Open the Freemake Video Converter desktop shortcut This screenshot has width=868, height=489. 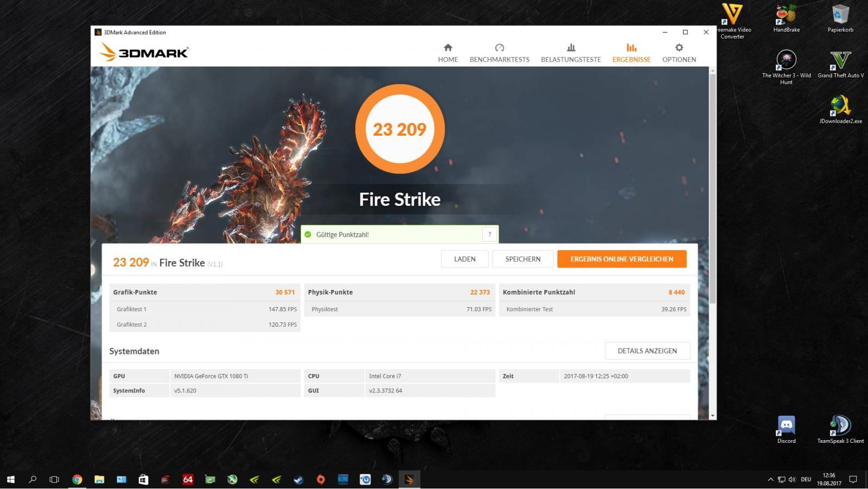[732, 21]
